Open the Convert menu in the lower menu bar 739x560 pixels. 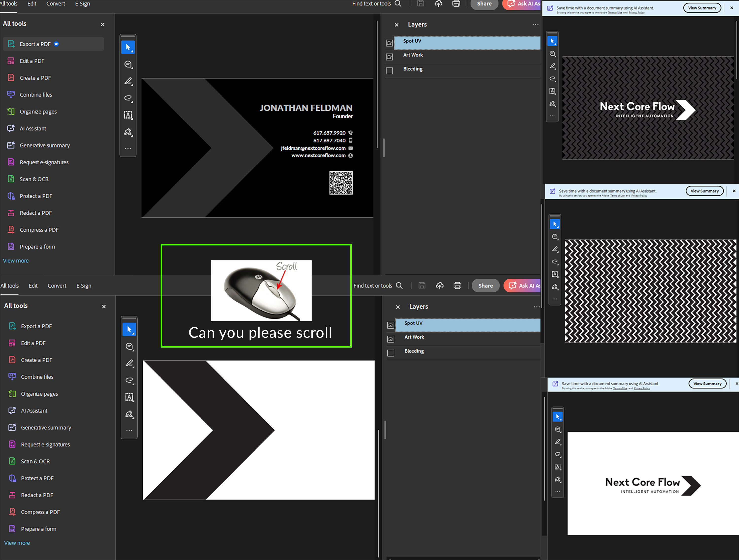click(x=57, y=286)
